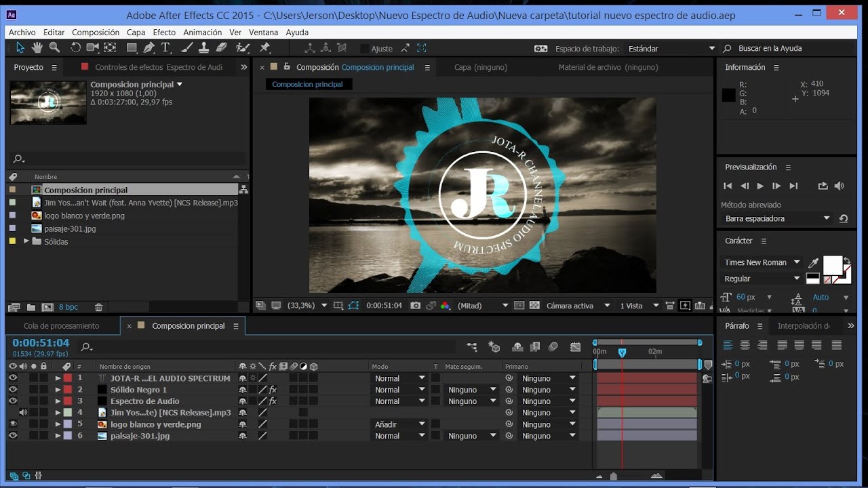The width and height of the screenshot is (868, 488).
Task: Open the 1 Vista layout dropdown
Action: [x=639, y=306]
